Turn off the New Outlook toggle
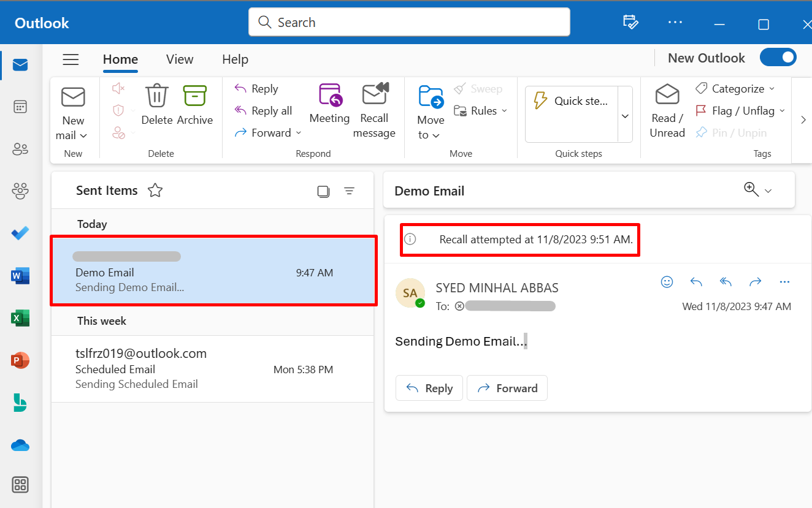Image resolution: width=812 pixels, height=508 pixels. [x=778, y=58]
